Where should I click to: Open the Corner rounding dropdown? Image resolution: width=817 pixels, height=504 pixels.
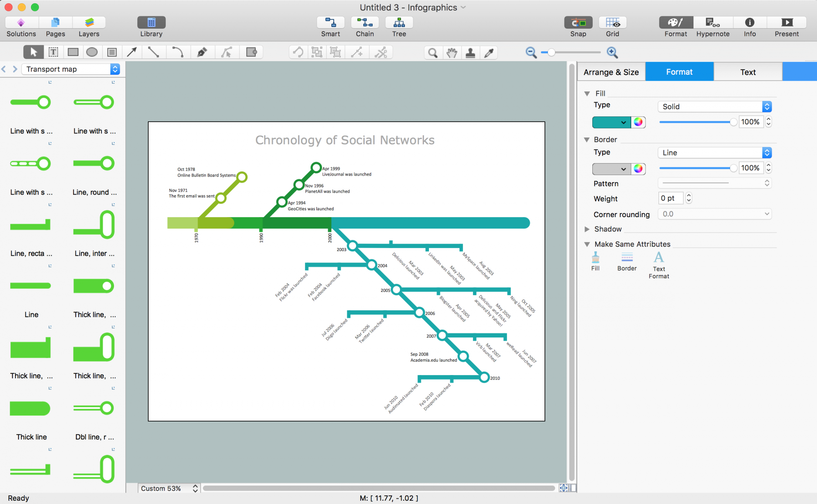(714, 214)
